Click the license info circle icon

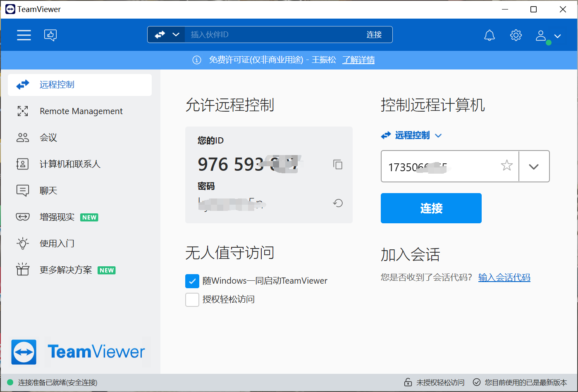pos(197,60)
